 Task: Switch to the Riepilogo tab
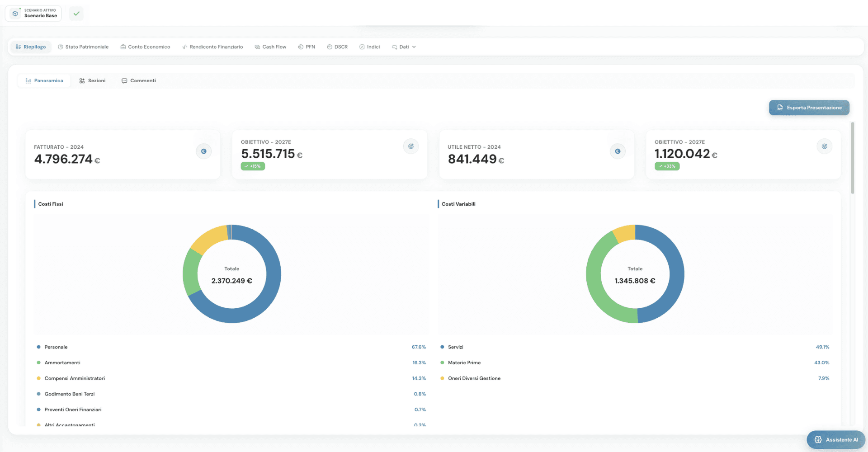(x=31, y=47)
